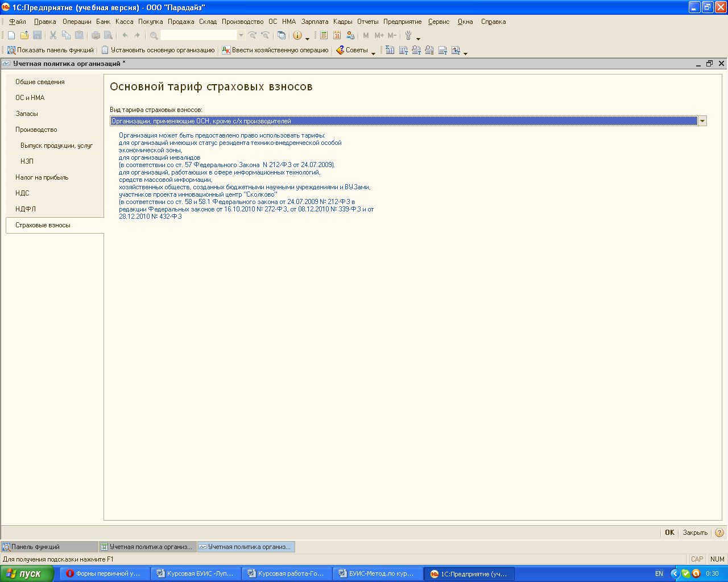Expand the wrench tools dropdown arrow

click(419, 38)
